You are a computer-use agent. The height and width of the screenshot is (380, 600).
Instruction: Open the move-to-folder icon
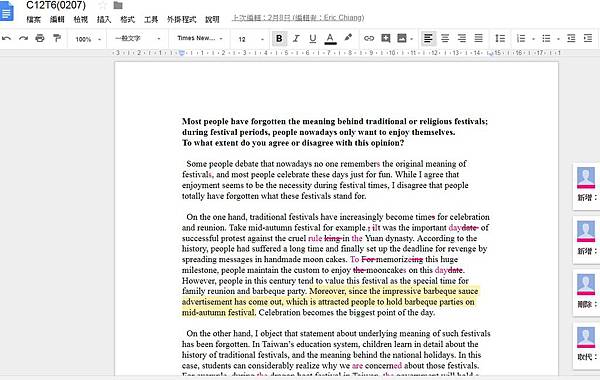pos(118,5)
